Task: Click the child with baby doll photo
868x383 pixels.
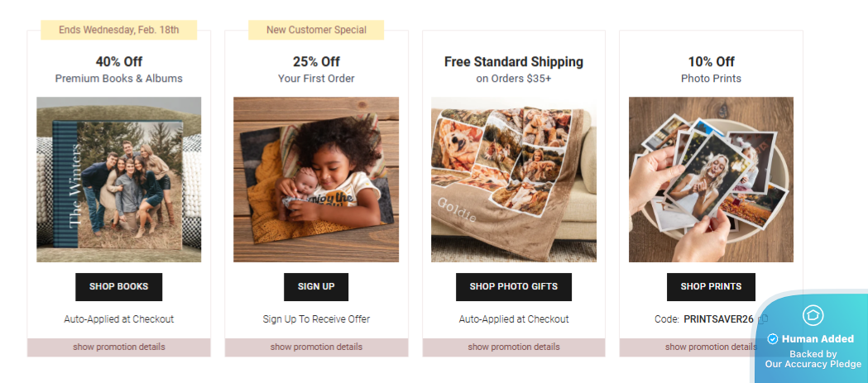Action: tap(316, 180)
